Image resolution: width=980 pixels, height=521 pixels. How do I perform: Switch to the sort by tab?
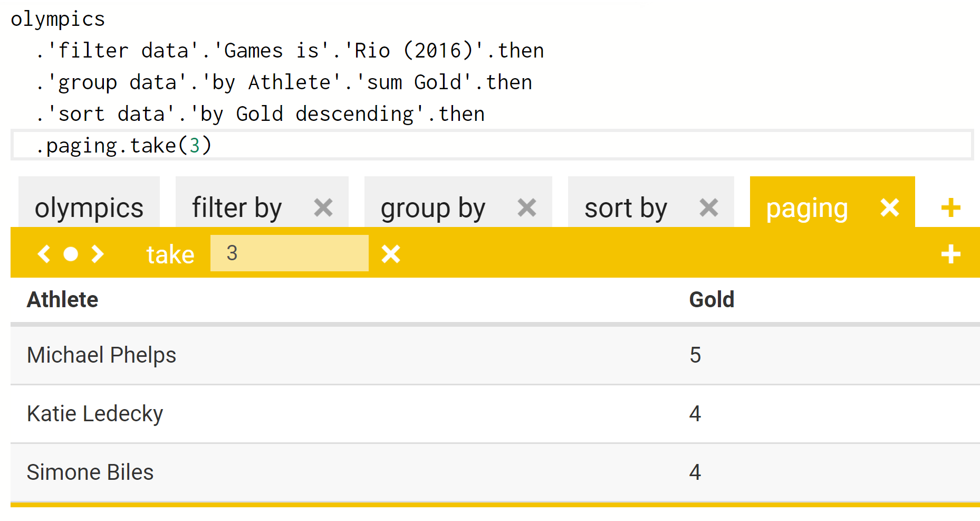(x=626, y=207)
